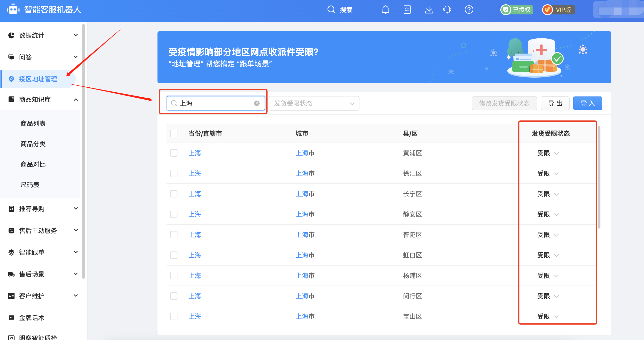644x340 pixels.
Task: Click the 疫区地址管理 location pin icon
Action: (11, 79)
